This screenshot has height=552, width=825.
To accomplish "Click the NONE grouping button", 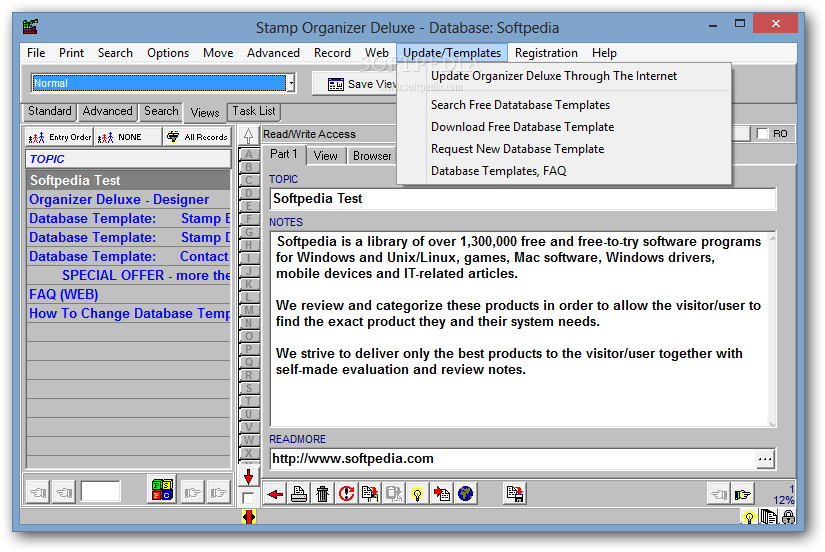I will [128, 137].
